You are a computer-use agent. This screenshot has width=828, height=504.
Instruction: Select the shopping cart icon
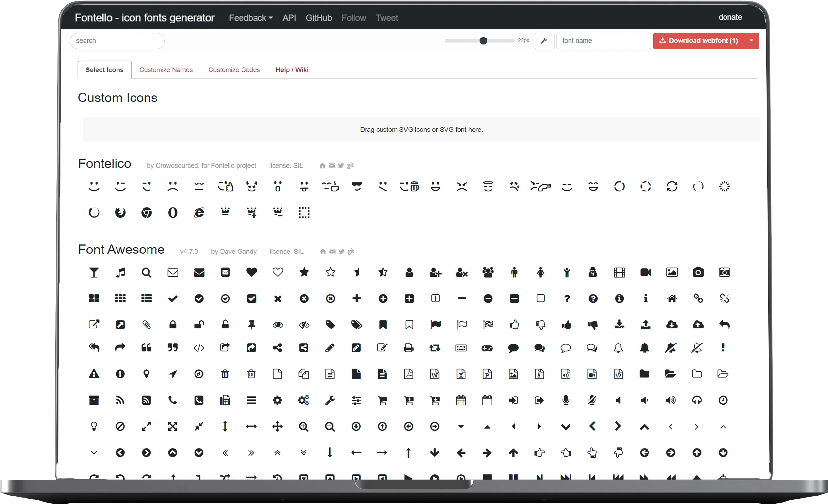click(x=382, y=400)
